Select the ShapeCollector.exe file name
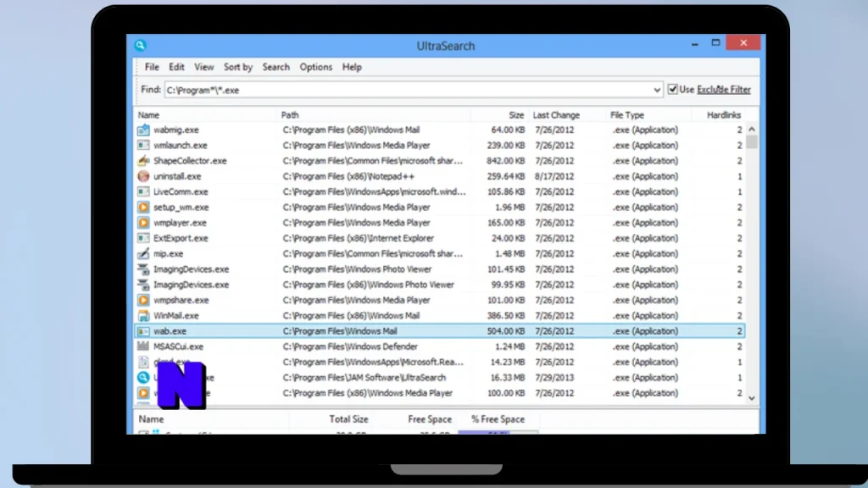868x488 pixels. pyautogui.click(x=190, y=161)
